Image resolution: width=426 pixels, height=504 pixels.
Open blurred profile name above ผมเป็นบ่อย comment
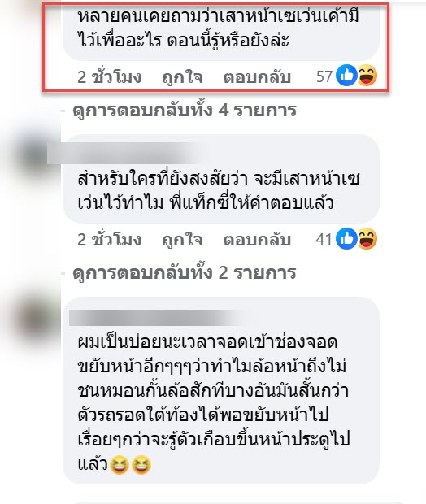pyautogui.click(x=156, y=318)
